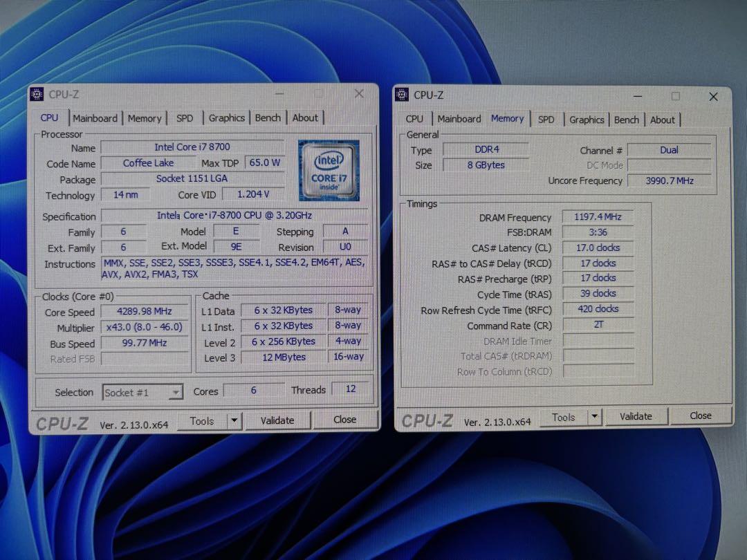The image size is (747, 560).
Task: Click package value 'Socket 1151 LGA'
Action: coord(192,178)
